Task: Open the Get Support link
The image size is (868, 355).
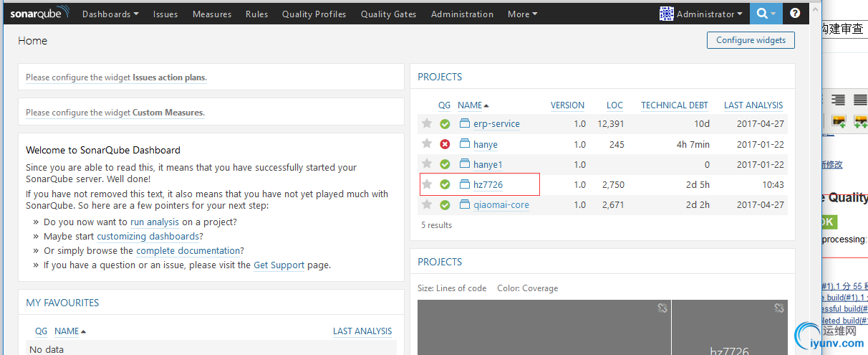Action: tap(279, 265)
